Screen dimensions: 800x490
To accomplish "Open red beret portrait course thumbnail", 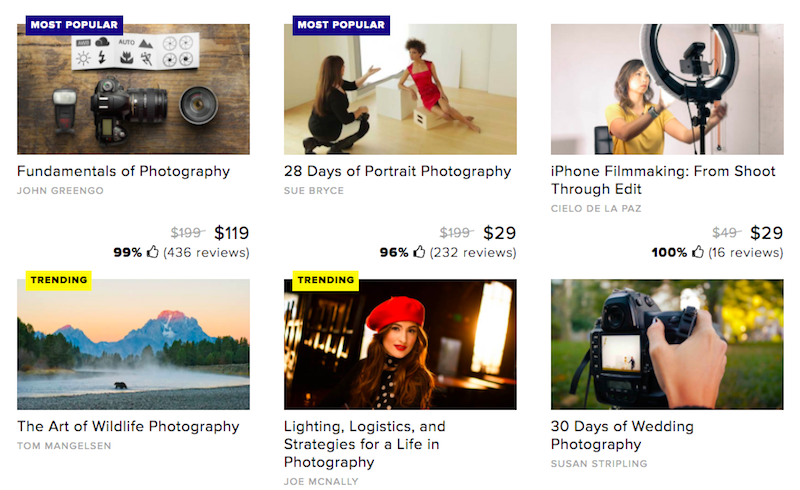I will click(x=400, y=345).
